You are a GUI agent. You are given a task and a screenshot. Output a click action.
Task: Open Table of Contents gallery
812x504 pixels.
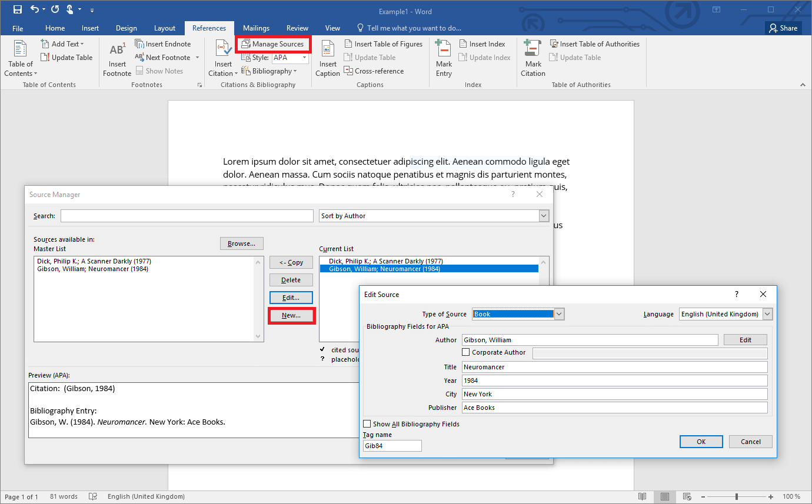tap(21, 59)
